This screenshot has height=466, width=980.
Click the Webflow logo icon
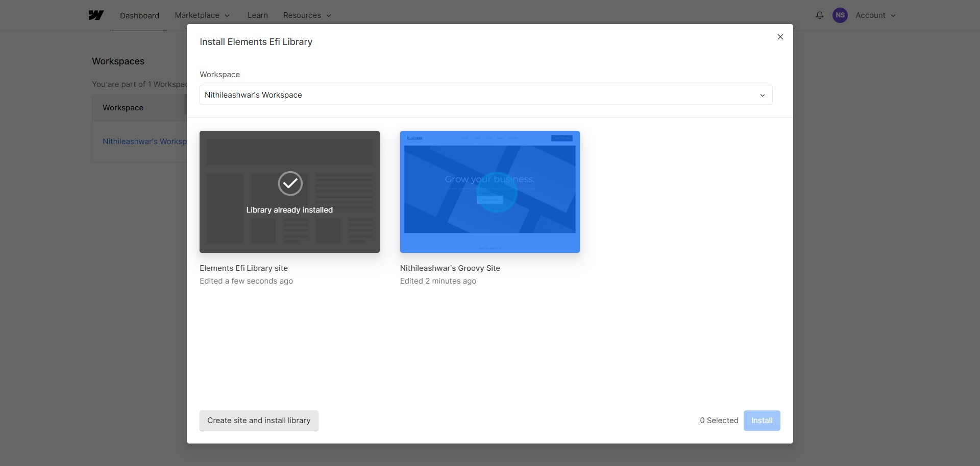point(96,15)
